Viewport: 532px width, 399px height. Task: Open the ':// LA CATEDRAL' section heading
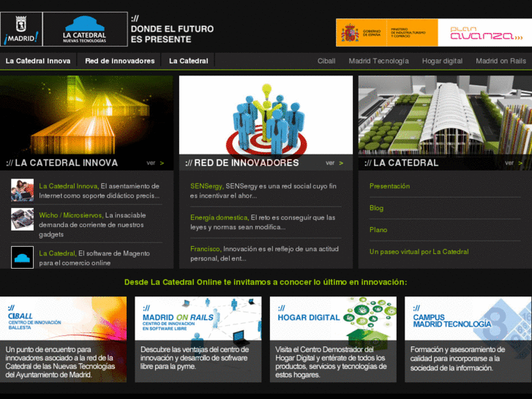(401, 163)
